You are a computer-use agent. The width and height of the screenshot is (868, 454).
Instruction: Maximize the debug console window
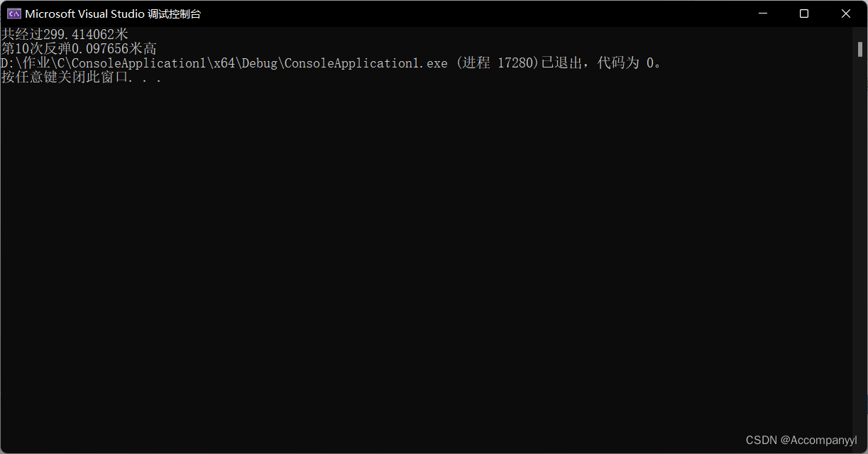coord(804,13)
